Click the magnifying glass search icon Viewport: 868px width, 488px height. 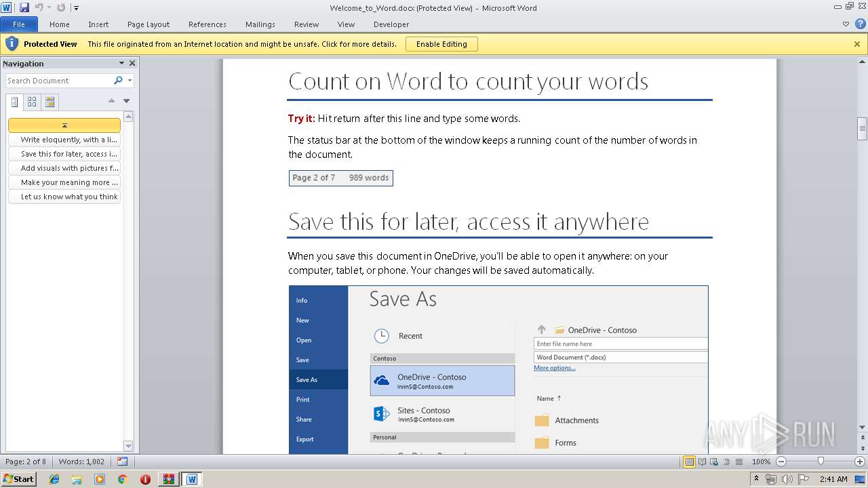tap(119, 81)
